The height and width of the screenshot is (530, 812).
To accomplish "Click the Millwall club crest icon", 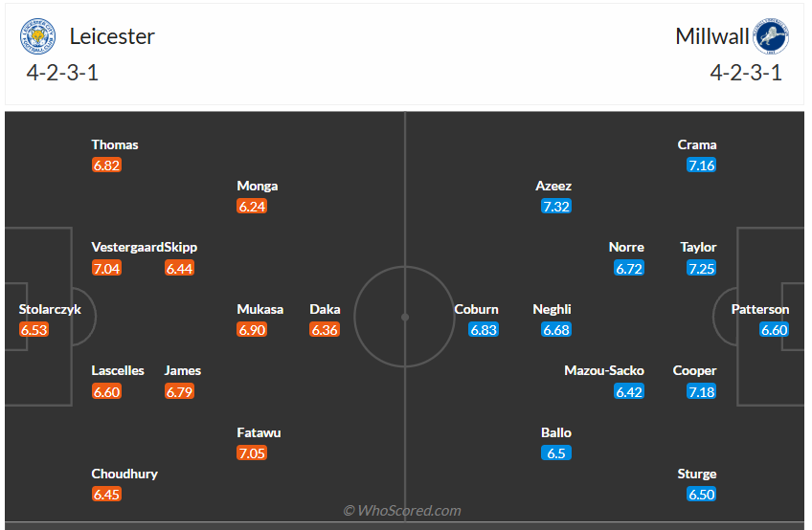I will click(770, 38).
